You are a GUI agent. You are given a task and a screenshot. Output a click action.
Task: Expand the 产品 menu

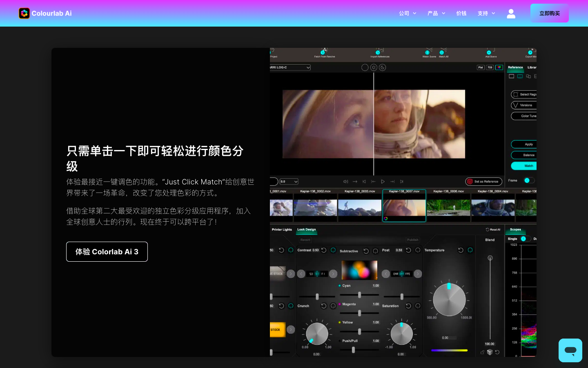point(436,13)
